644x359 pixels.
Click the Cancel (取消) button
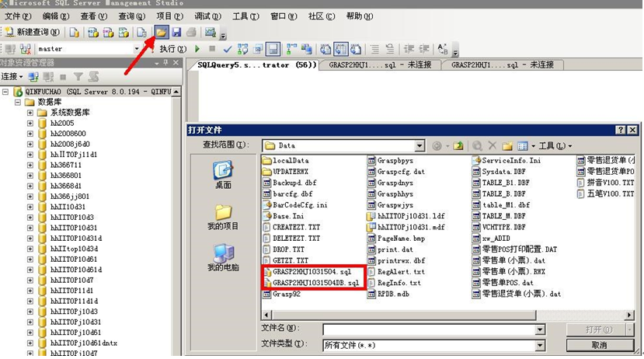coord(599,344)
